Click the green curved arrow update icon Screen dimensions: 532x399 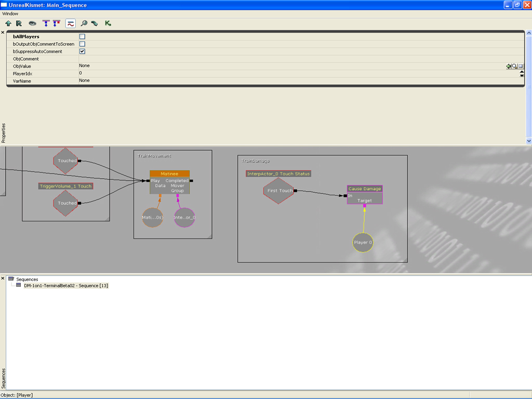pos(95,23)
